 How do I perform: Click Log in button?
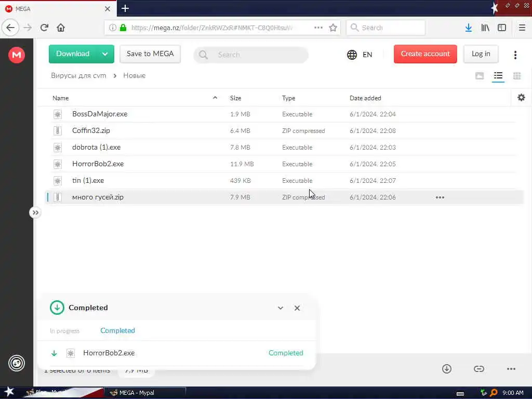481,54
